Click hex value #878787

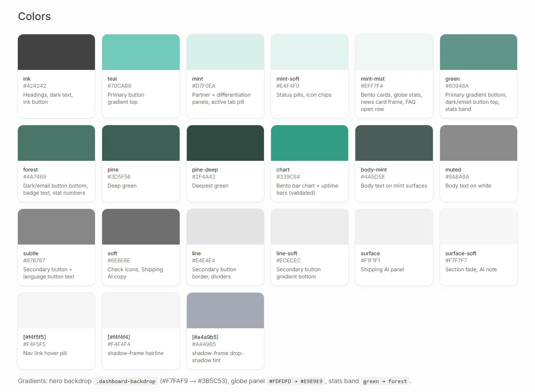34,261
